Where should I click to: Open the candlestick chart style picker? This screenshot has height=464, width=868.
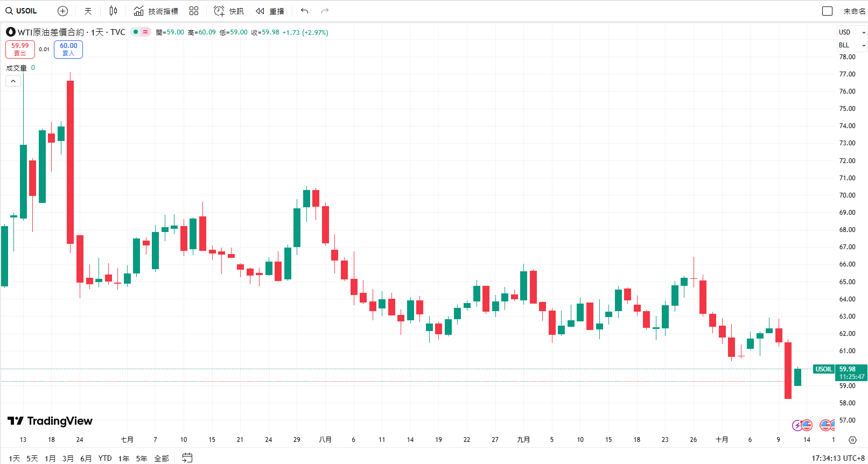[x=113, y=11]
